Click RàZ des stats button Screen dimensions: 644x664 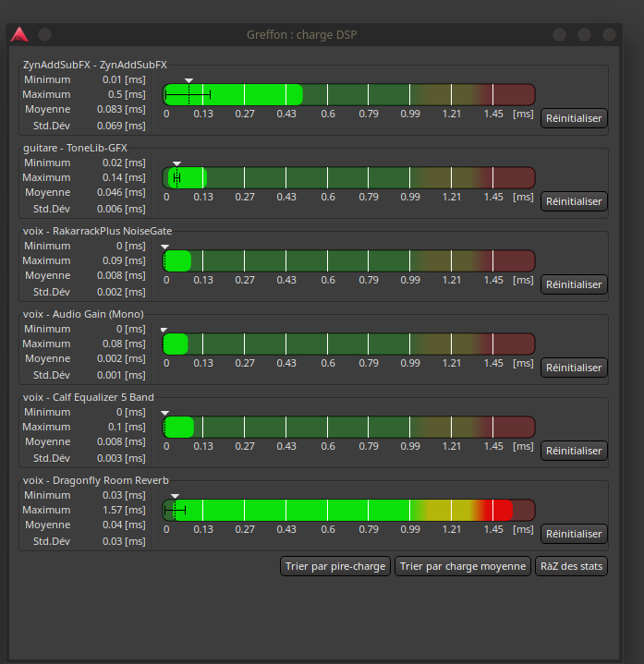pos(571,566)
